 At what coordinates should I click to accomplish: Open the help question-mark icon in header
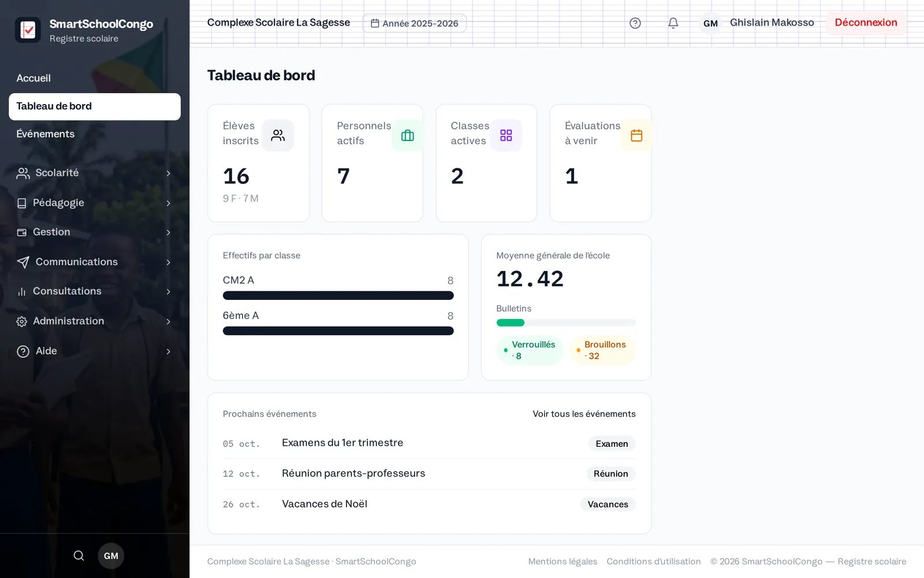pos(635,23)
